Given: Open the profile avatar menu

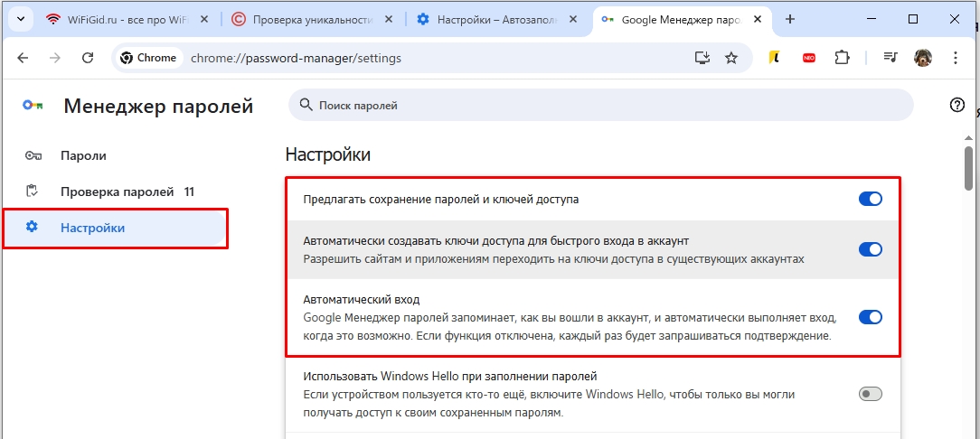Looking at the screenshot, I should click(922, 58).
